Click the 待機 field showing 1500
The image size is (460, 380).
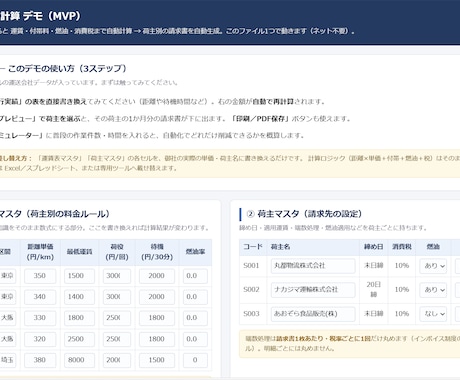point(157,360)
